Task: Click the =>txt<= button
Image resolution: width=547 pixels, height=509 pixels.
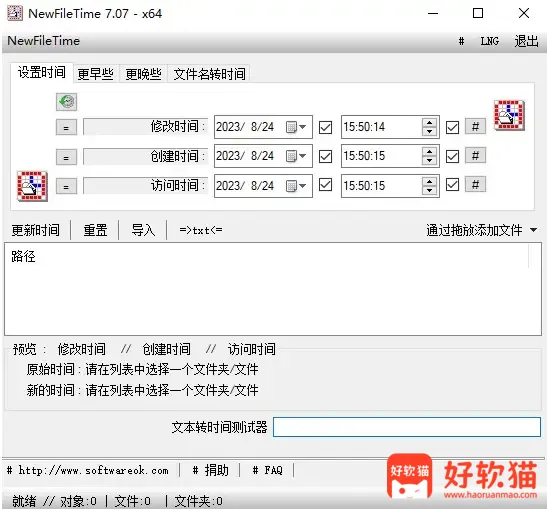Action: click(x=201, y=230)
